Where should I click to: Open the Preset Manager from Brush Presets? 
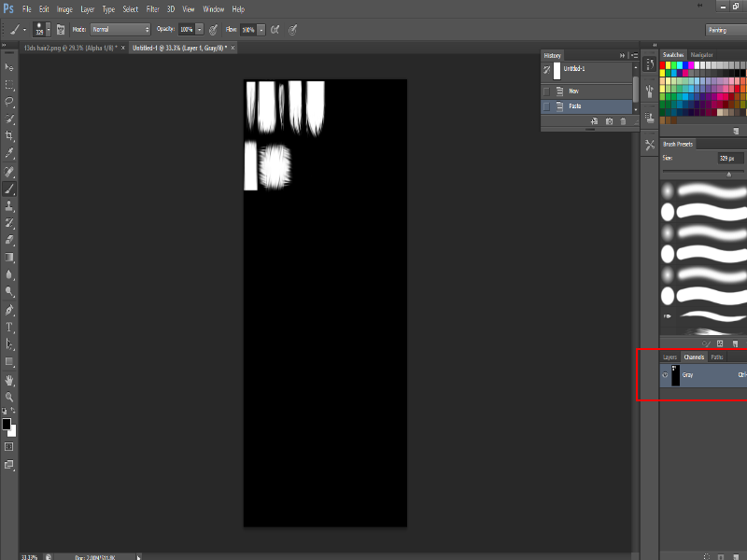coord(720,343)
